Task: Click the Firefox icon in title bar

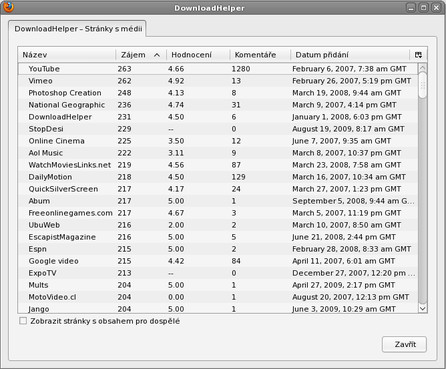Action: coord(8,6)
